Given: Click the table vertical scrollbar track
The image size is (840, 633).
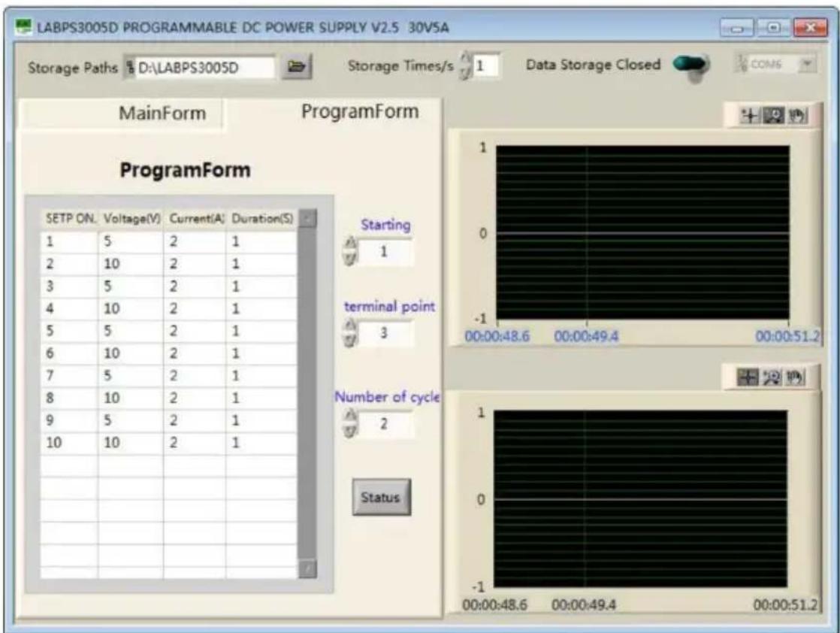Looking at the screenshot, I should [307, 393].
